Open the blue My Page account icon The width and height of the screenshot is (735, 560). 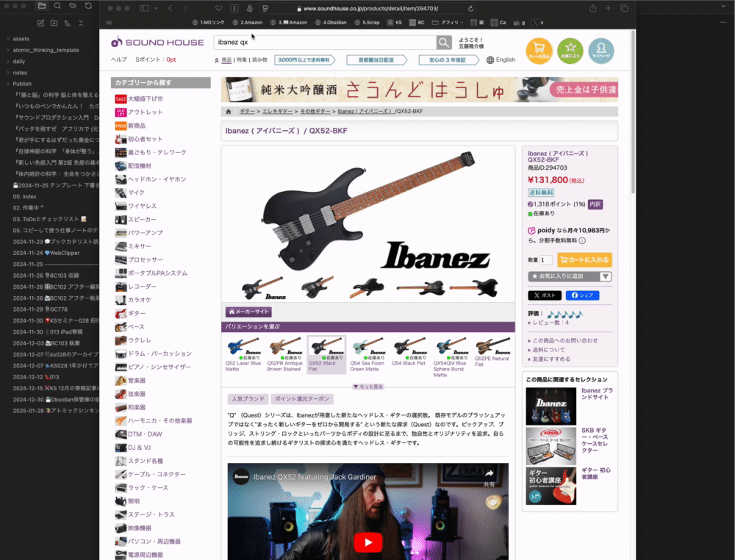click(x=601, y=50)
